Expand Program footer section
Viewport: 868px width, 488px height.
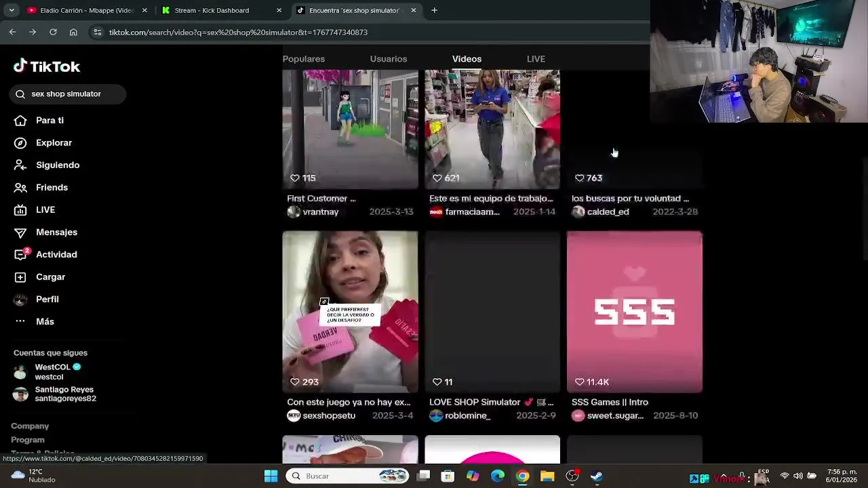coord(28,440)
